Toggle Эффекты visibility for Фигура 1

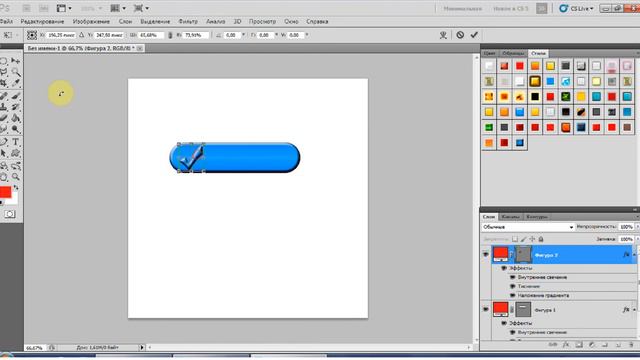504,323
